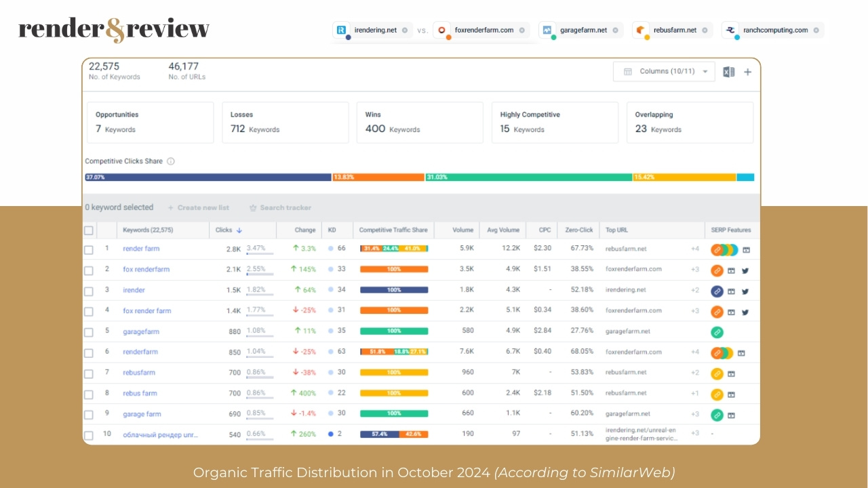Viewport: 868px width, 488px height.
Task: Expand +3 more URLs in fox renderfarm row
Action: 695,270
